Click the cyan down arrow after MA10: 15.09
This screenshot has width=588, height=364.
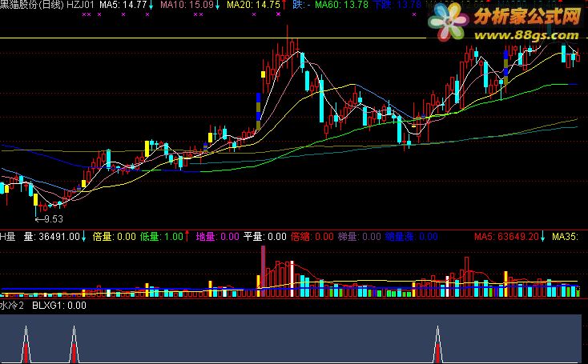coord(217,6)
